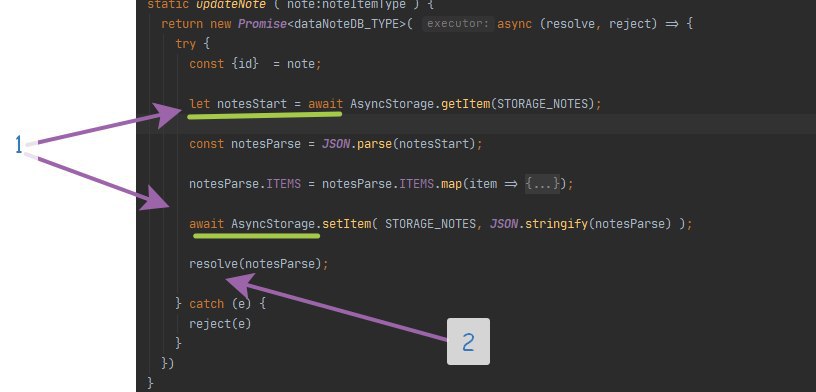Click the resolve(notesParse) call

tap(255, 264)
